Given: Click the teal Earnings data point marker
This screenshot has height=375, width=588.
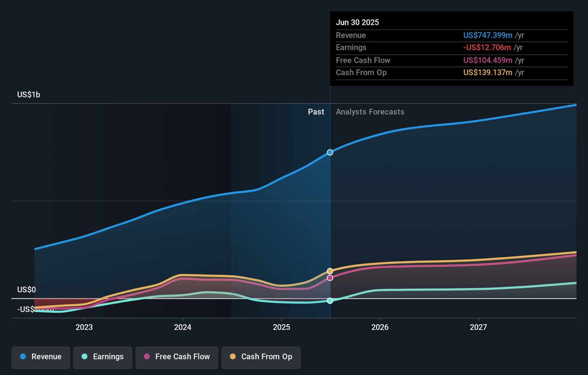Looking at the screenshot, I should [330, 301].
